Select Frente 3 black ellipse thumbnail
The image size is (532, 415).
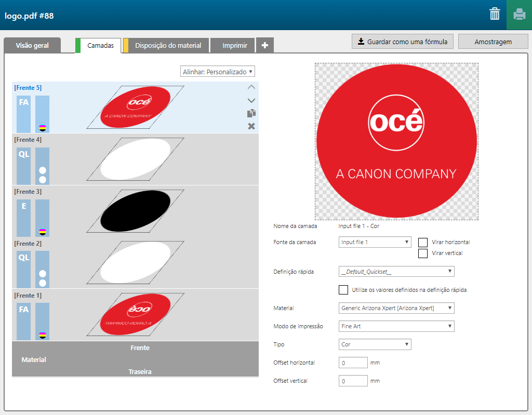click(136, 211)
